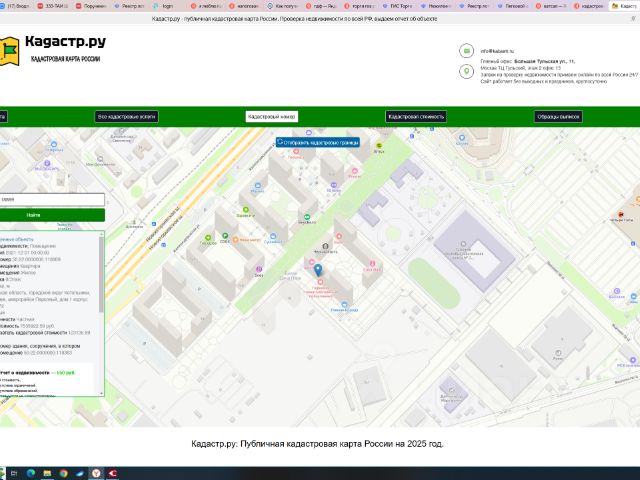Open Task View on taskbar
The image size is (640, 480).
14,473
